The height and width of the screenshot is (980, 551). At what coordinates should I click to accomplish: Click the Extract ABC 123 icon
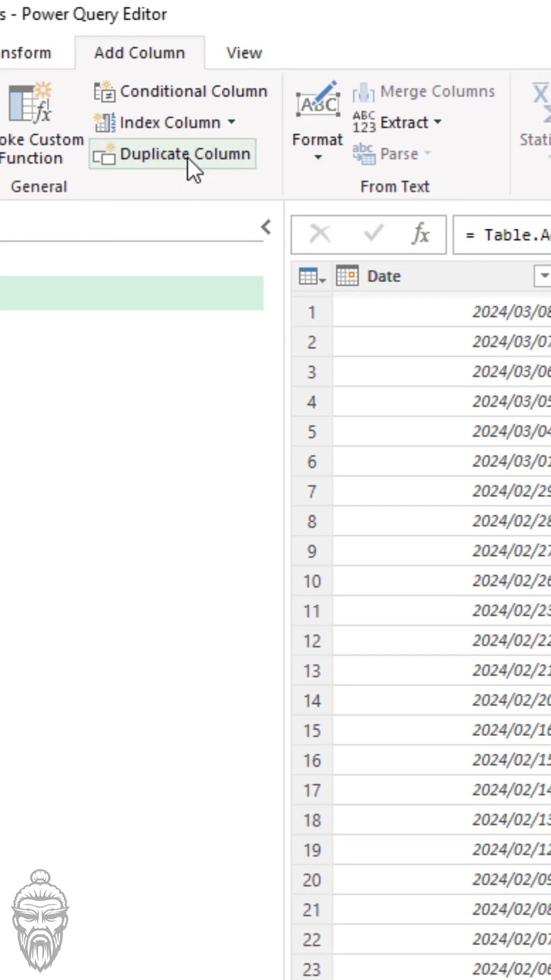[x=364, y=122]
